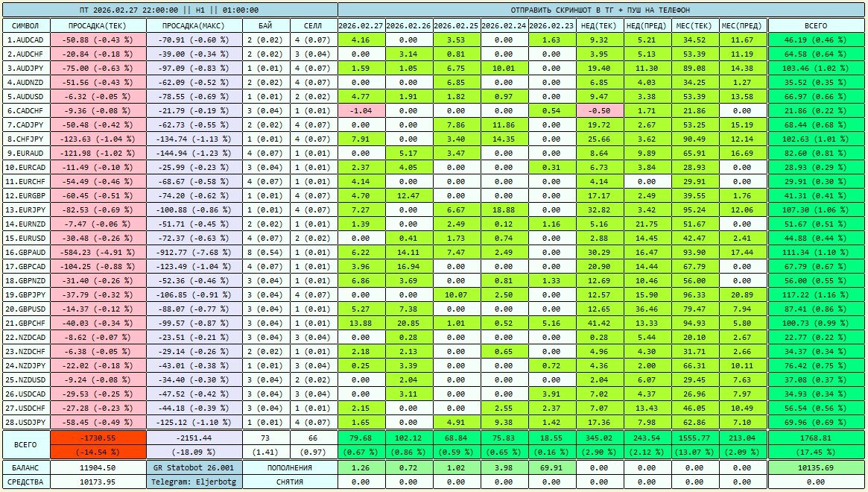The height and width of the screenshot is (492, 868).
Task: Click the total current drawdown -1730.55 cell
Action: (98, 438)
